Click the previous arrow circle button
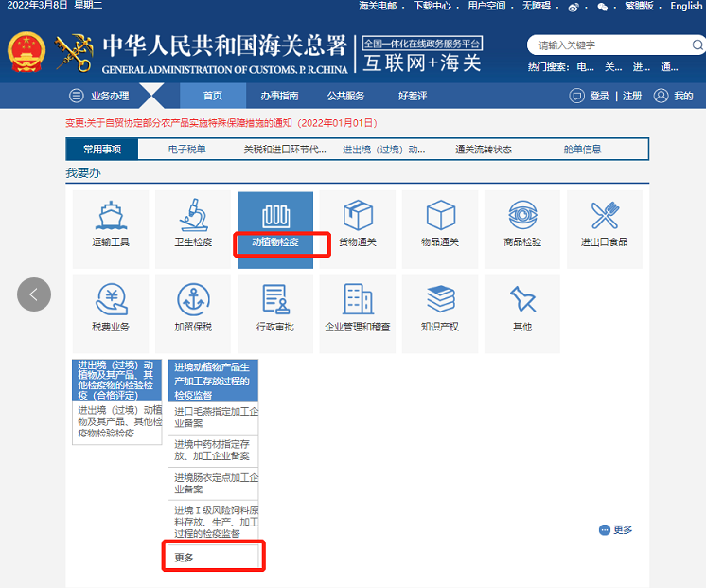This screenshot has height=588, width=706. click(34, 294)
